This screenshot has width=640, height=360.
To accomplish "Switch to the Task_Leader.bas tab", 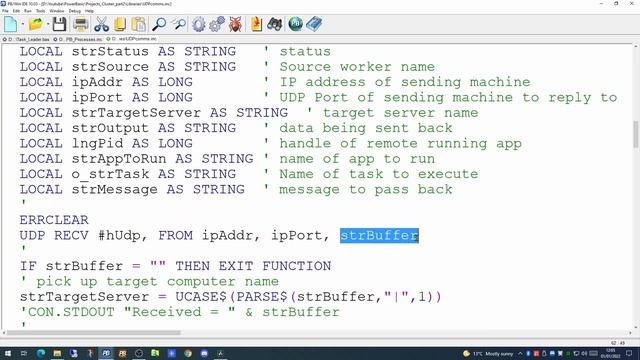I will pos(27,39).
